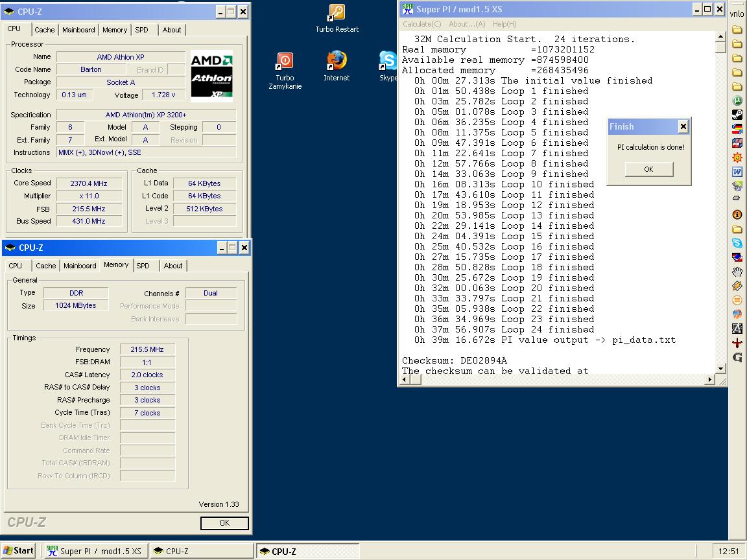Open the Help(H) menu in Super PI

(x=504, y=24)
